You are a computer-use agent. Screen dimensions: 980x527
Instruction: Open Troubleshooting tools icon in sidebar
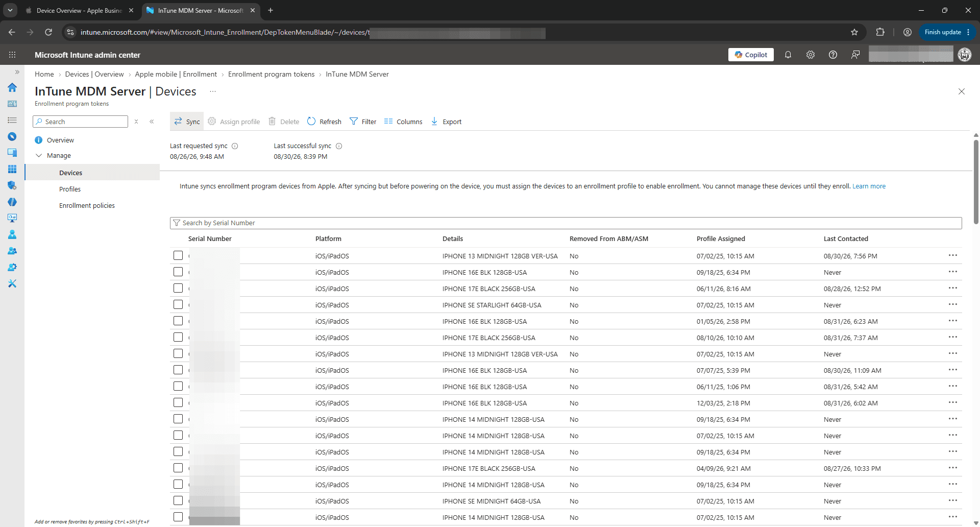pos(12,283)
